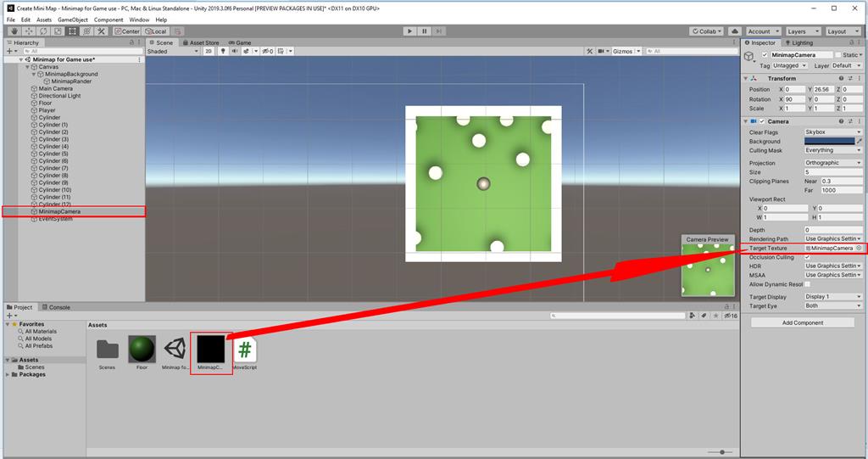This screenshot has width=868, height=459.
Task: Switch to the Lighting tab
Action: click(798, 42)
